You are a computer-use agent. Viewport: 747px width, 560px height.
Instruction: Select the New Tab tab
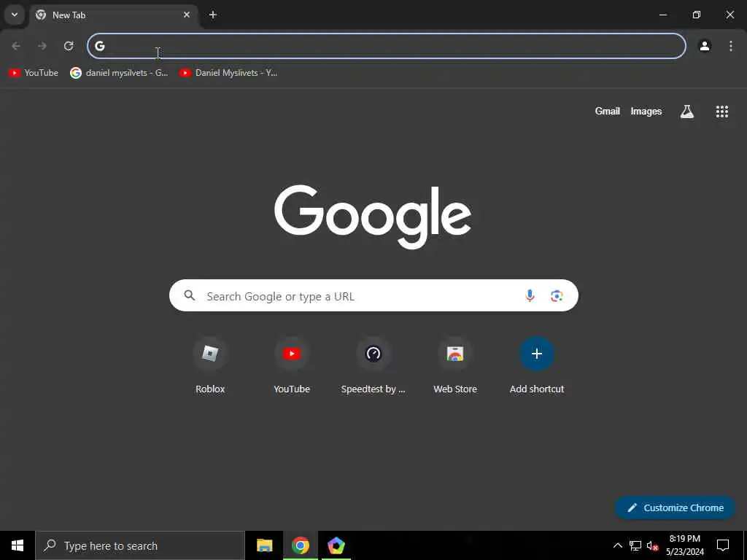tap(115, 15)
